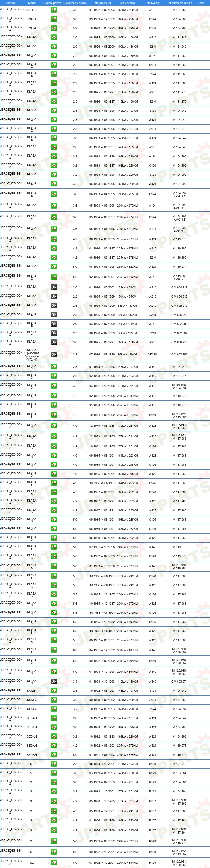The height and width of the screenshot is (868, 210).
Task: Click the Model column header
Action: tap(32, 3)
